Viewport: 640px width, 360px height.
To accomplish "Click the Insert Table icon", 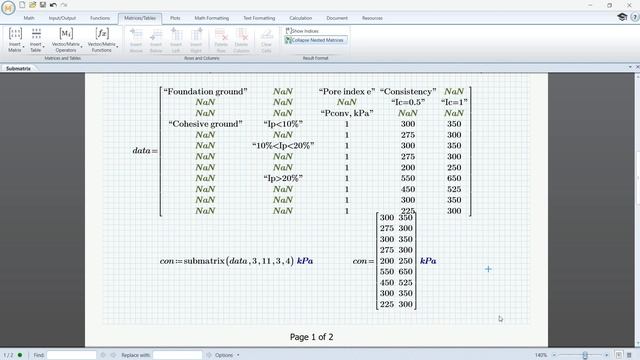I will point(36,33).
